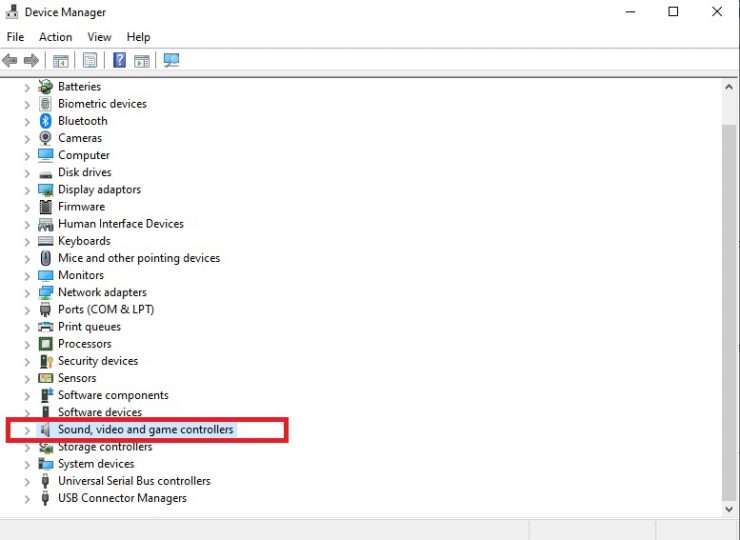Click the vertical scrollbar thumb
This screenshot has width=740, height=540.
[x=729, y=313]
